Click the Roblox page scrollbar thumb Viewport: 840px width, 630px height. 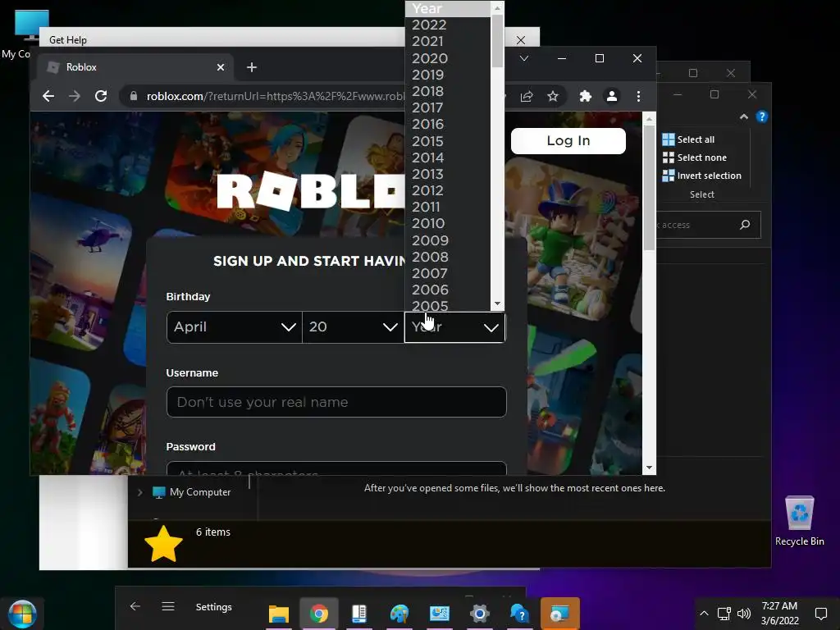(x=649, y=188)
